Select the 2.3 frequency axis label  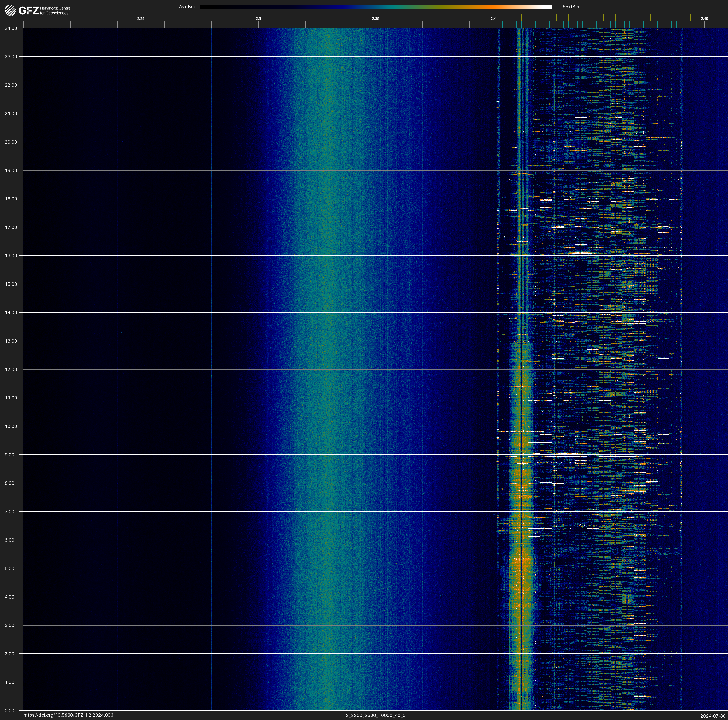point(258,19)
